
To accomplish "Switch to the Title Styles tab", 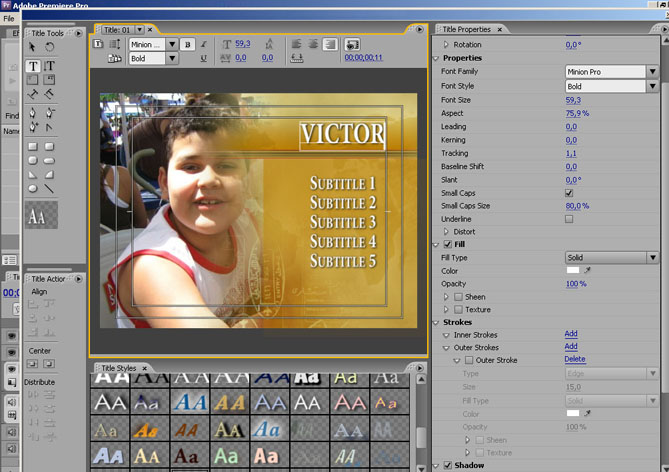I will click(x=118, y=369).
